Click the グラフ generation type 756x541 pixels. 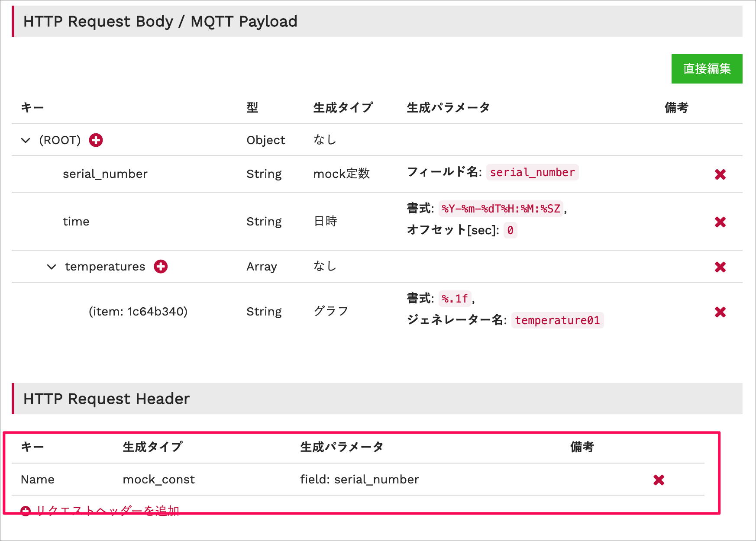331,312
